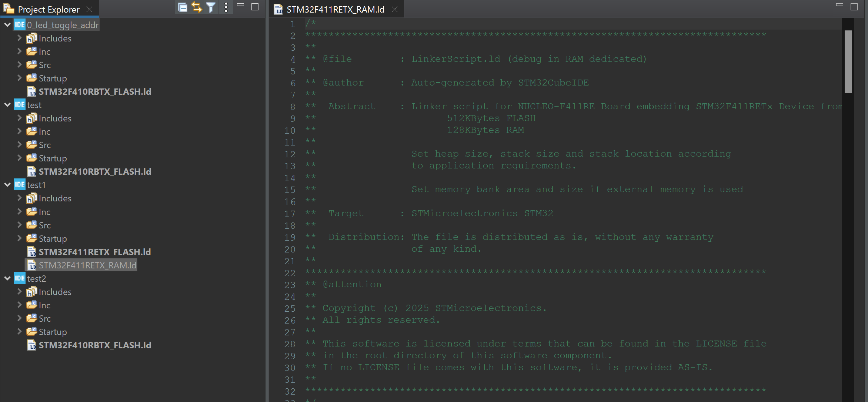The width and height of the screenshot is (868, 402).
Task: Collapse all projects in Project Explorer
Action: point(182,7)
